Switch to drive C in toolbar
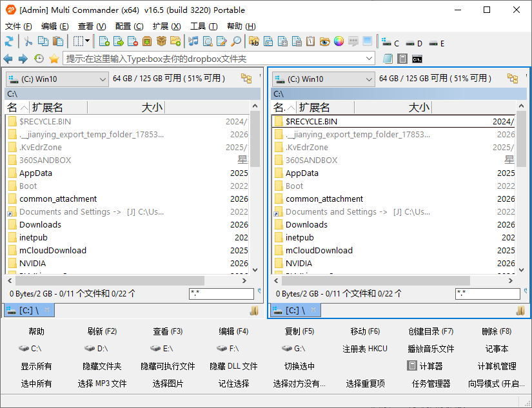Viewport: 532px width, 408px height. [x=390, y=43]
